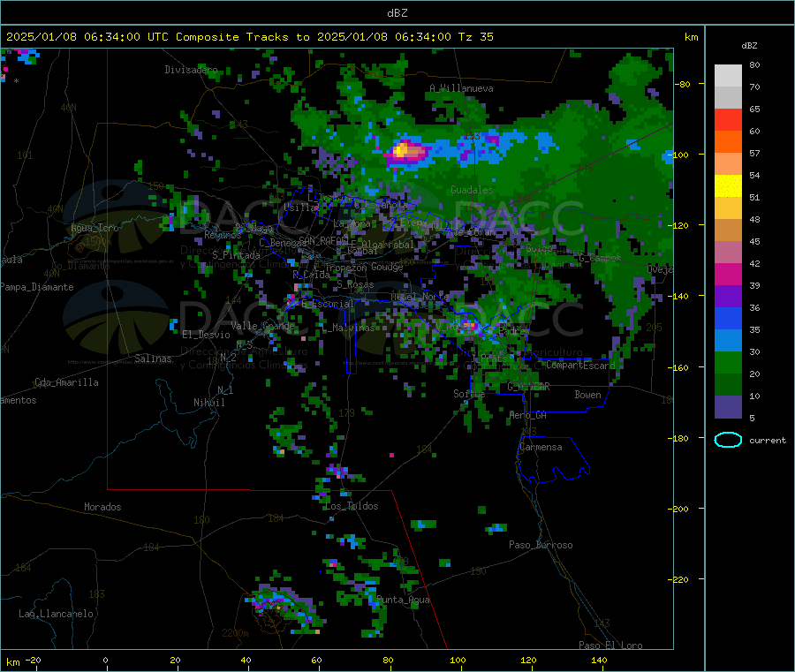Click the Nihuil map label
The width and height of the screenshot is (795, 672).
point(209,403)
